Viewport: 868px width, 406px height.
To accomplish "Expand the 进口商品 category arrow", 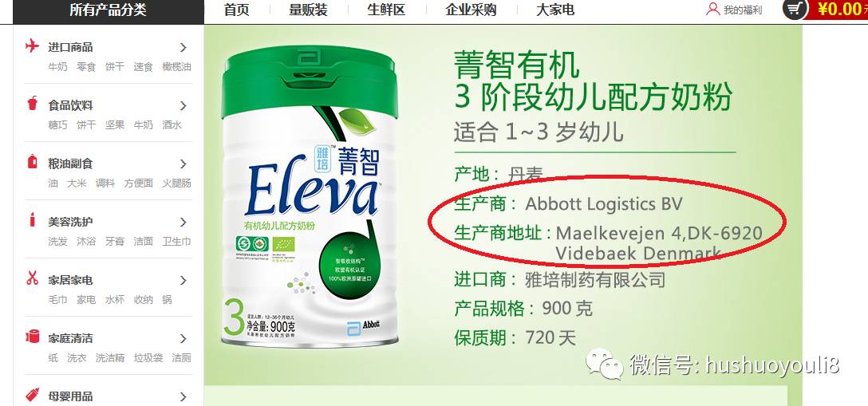I will (x=183, y=48).
